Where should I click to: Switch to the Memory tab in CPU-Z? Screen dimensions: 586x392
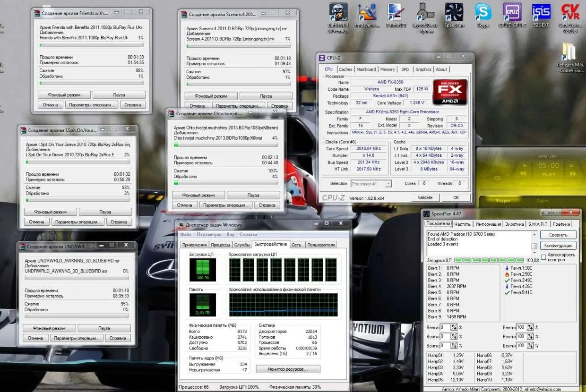click(388, 69)
